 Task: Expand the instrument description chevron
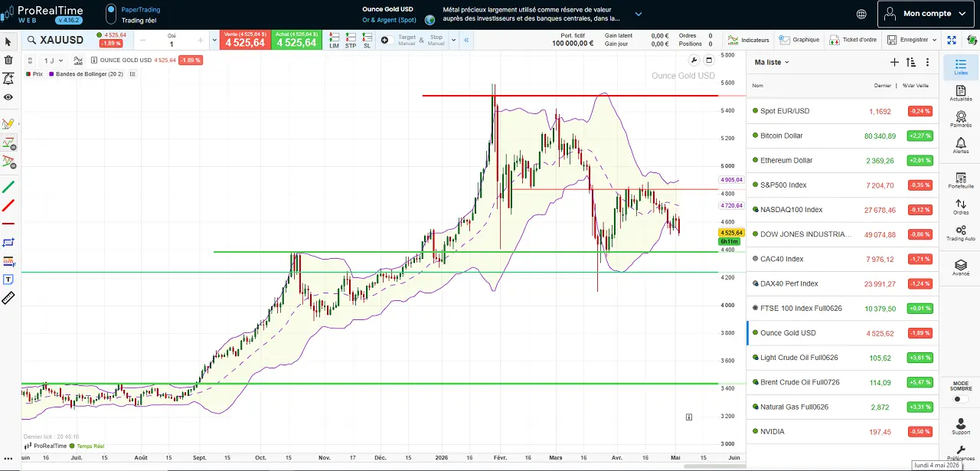[x=639, y=14]
